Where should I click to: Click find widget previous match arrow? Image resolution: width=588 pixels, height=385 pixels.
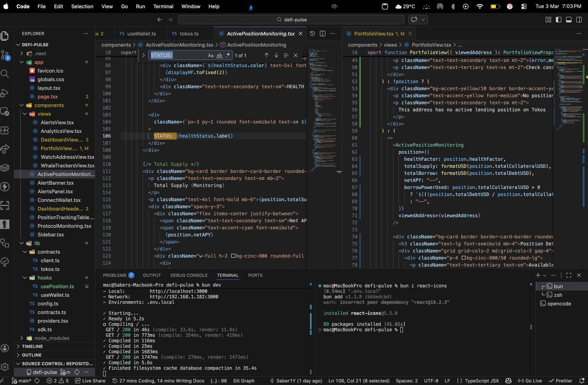(266, 55)
